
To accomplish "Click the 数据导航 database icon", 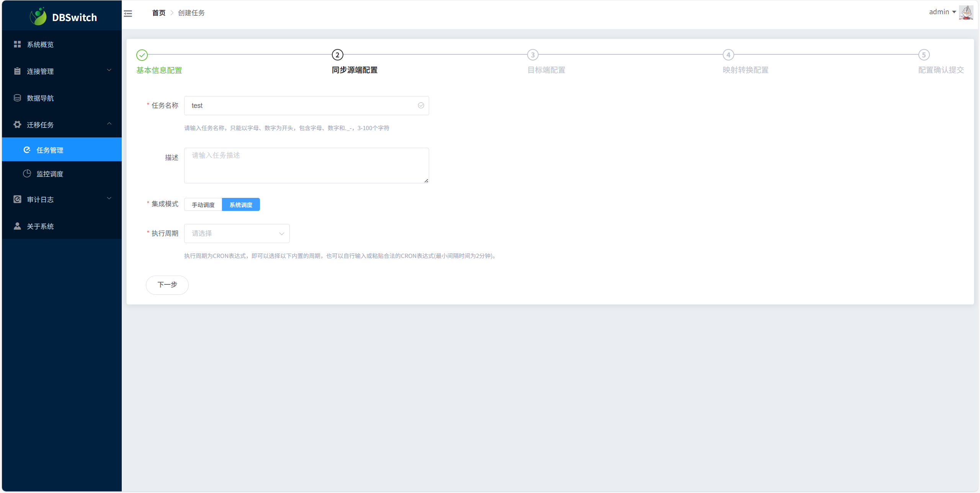I will [17, 98].
